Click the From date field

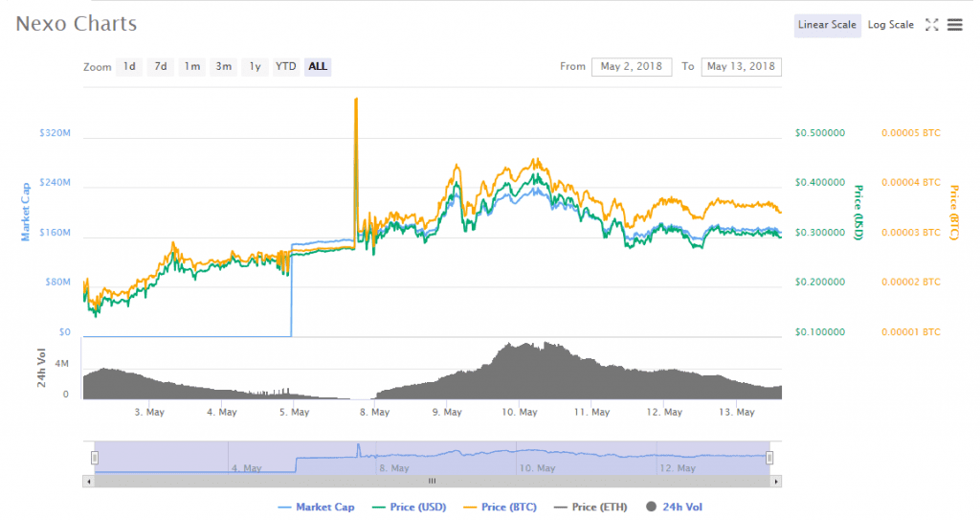pos(632,66)
